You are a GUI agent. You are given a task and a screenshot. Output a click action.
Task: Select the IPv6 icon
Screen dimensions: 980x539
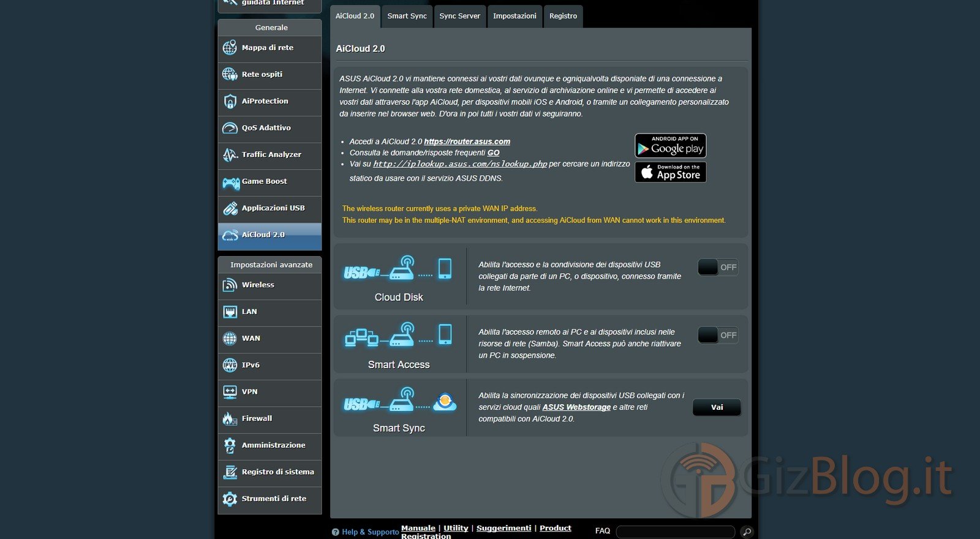[230, 365]
